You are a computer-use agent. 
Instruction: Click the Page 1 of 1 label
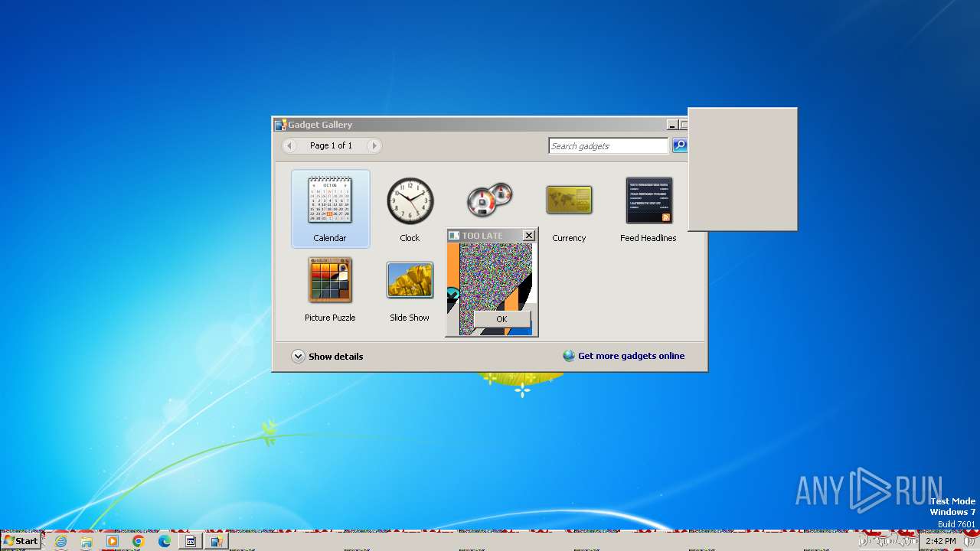click(332, 145)
